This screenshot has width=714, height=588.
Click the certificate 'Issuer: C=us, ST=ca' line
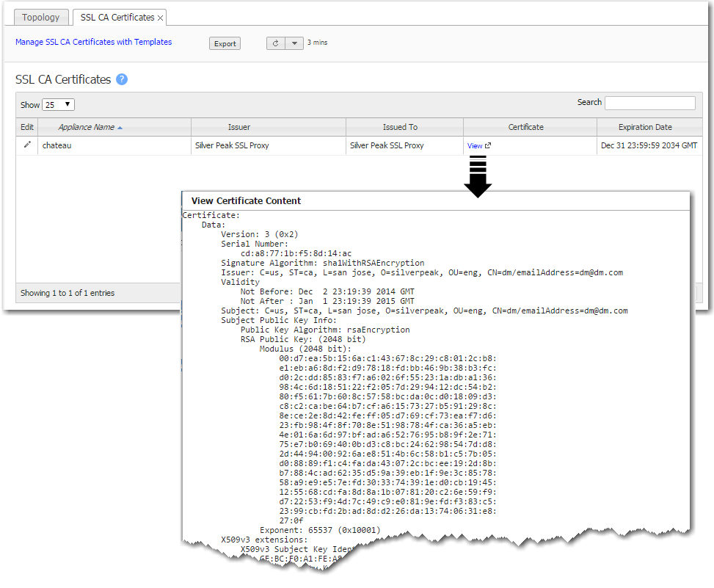point(422,272)
